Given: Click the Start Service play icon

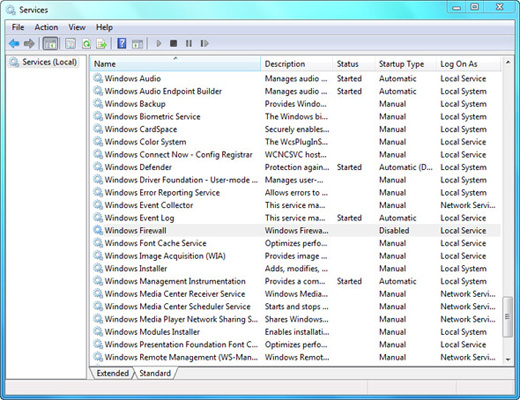Looking at the screenshot, I should (159, 43).
